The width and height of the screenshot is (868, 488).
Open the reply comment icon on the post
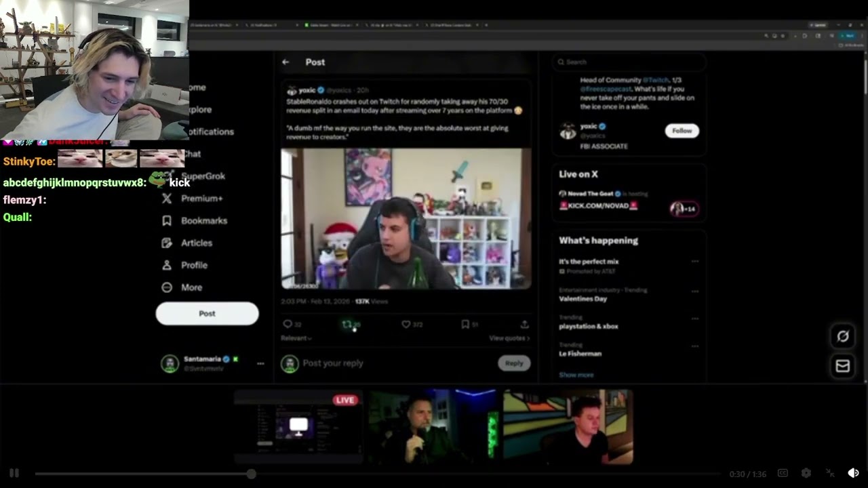click(x=288, y=324)
